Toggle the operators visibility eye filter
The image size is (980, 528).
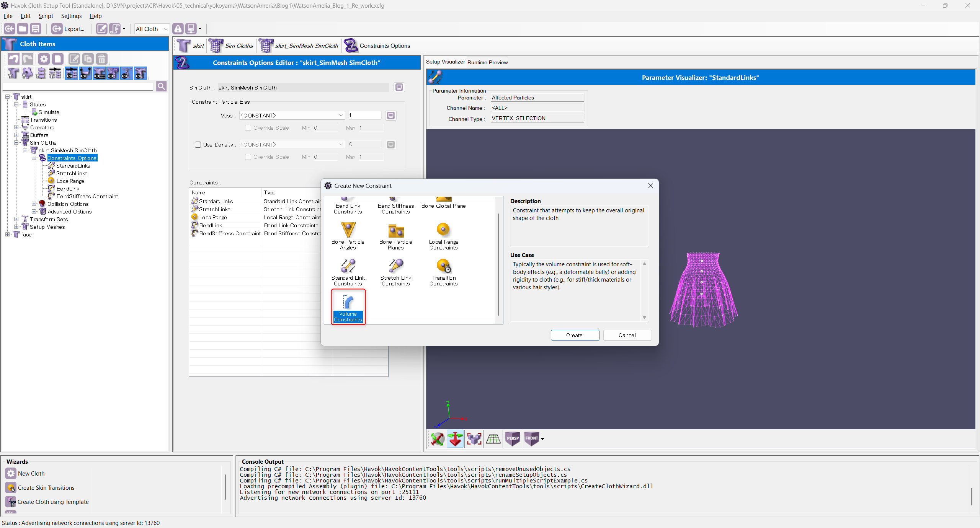85,73
